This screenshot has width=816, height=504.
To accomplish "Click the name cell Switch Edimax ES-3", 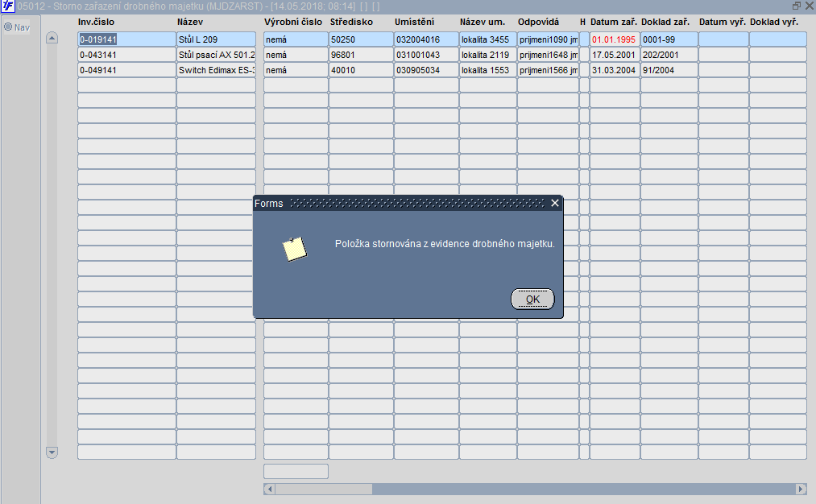I will point(217,70).
